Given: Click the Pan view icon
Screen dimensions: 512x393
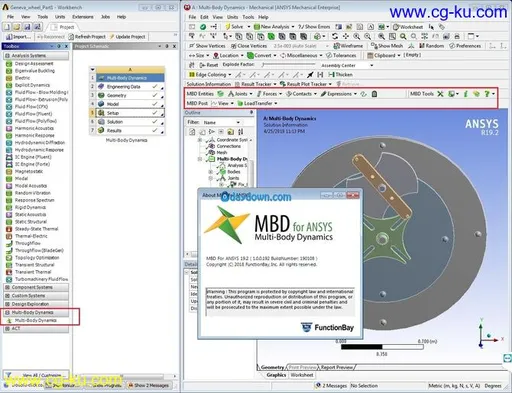Looking at the screenshot, I should (x=346, y=36).
